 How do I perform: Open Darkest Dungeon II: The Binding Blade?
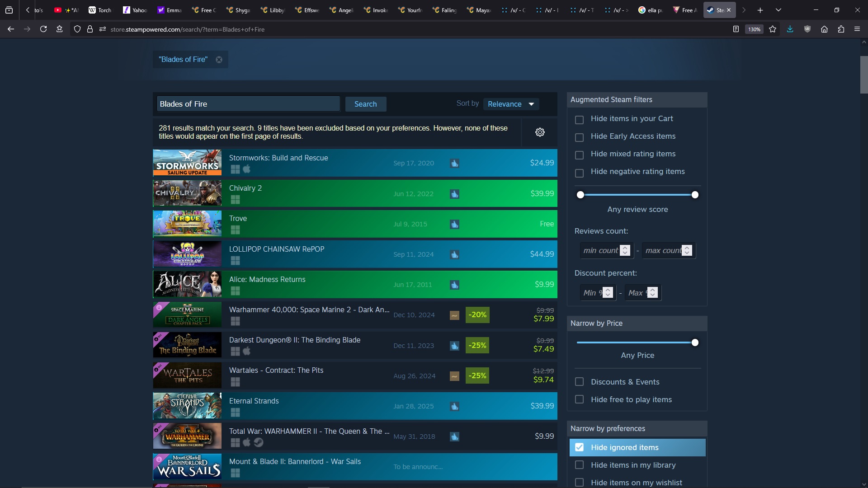[355, 345]
